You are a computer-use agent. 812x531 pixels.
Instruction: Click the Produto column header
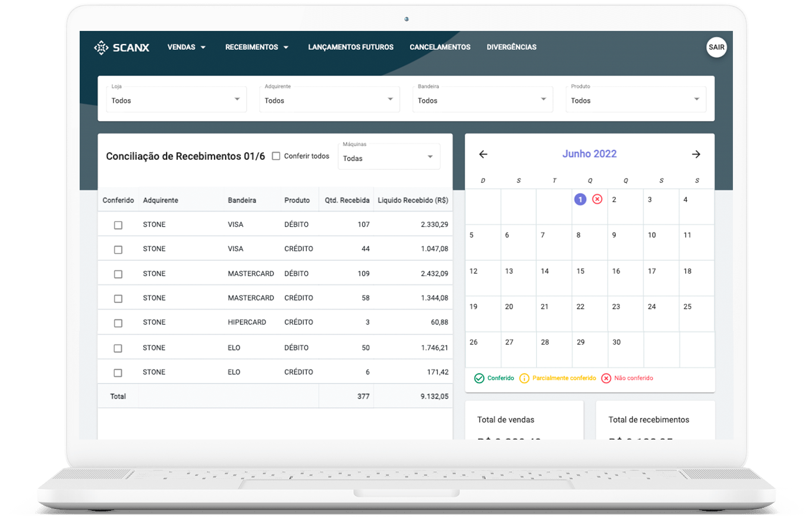297,201
